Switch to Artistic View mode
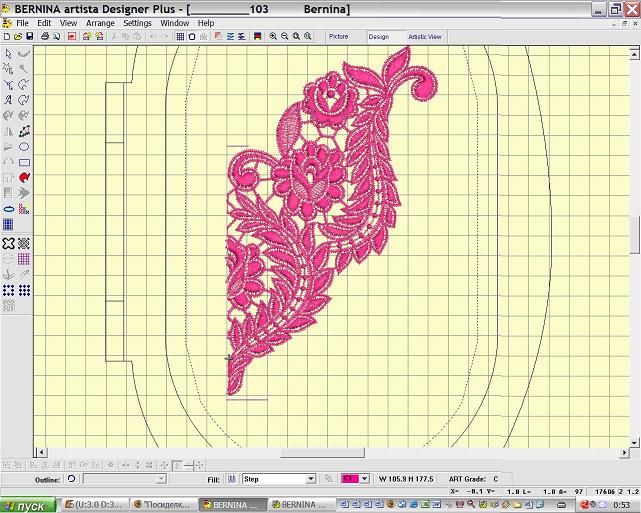641x513 pixels. coord(424,36)
